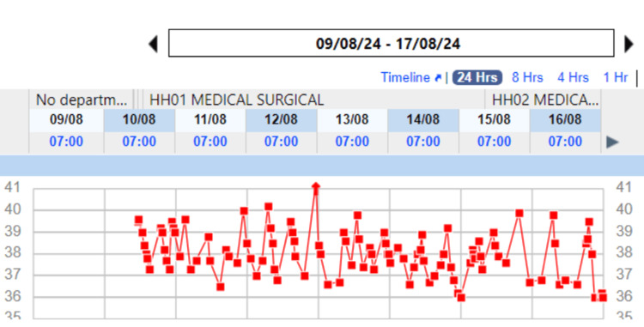This screenshot has height=327, width=644.
Task: Switch to 1 Hr interval
Action: point(616,77)
